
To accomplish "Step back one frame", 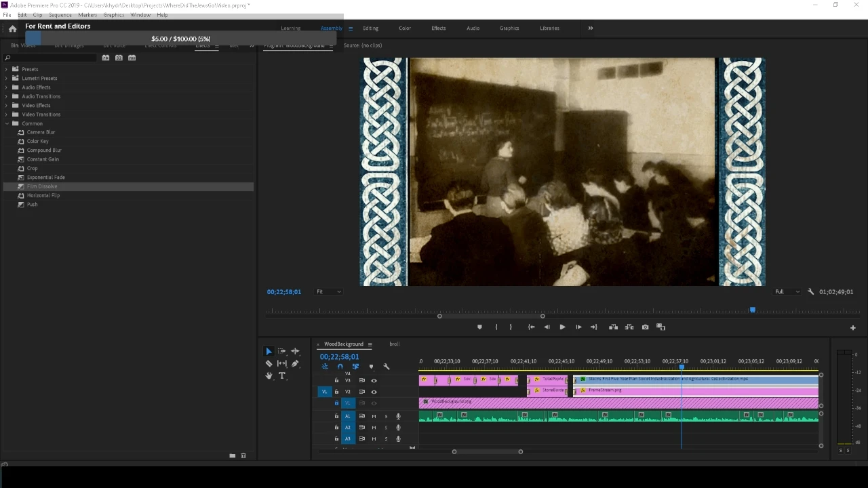I will pos(547,327).
